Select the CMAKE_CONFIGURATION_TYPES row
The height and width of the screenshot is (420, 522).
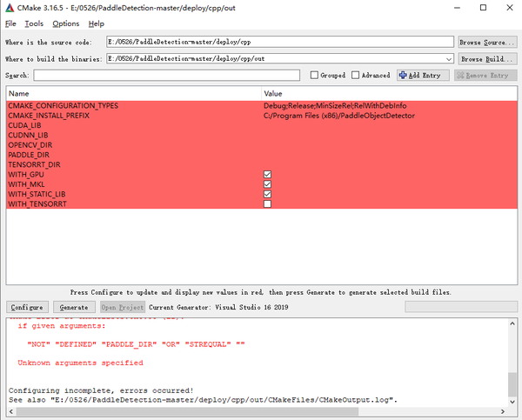pos(262,106)
